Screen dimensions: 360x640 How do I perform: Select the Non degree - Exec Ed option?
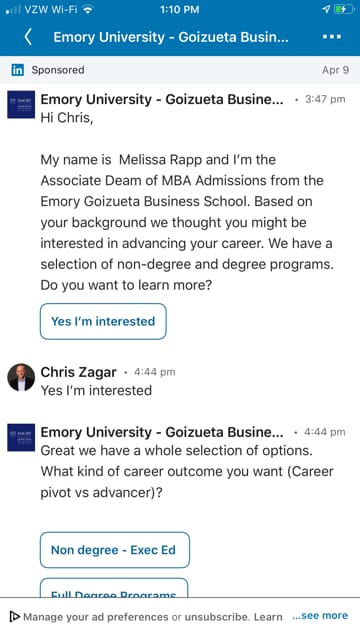[x=115, y=550]
